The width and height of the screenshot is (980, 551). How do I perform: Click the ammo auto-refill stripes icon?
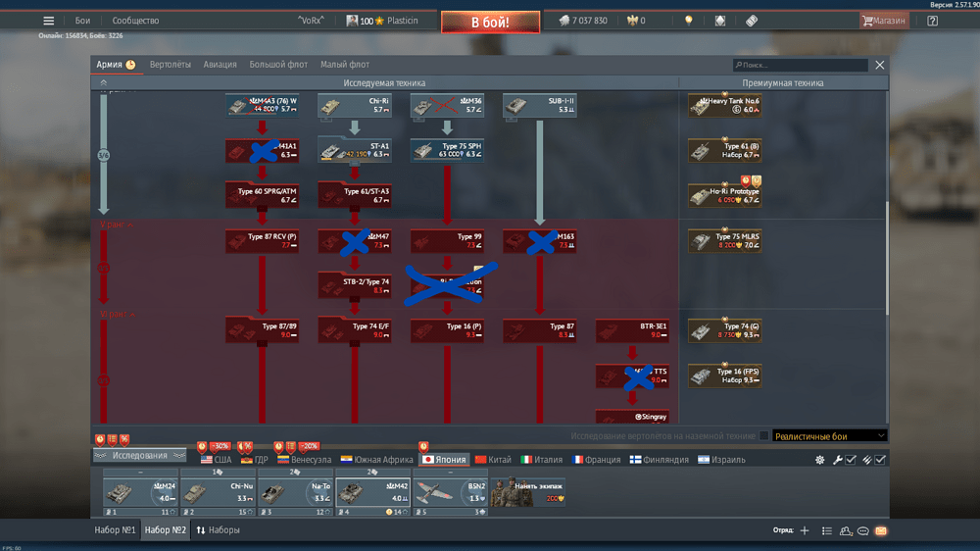click(867, 460)
